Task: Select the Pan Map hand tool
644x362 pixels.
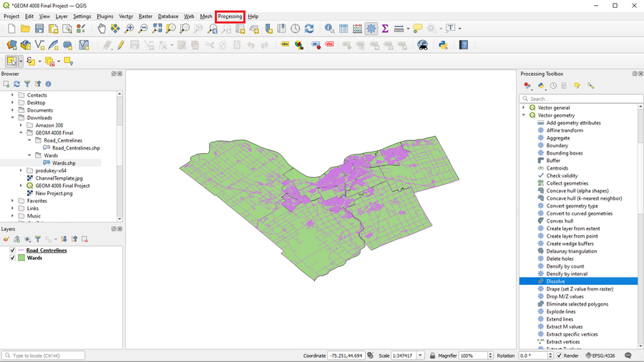Action: [x=102, y=29]
